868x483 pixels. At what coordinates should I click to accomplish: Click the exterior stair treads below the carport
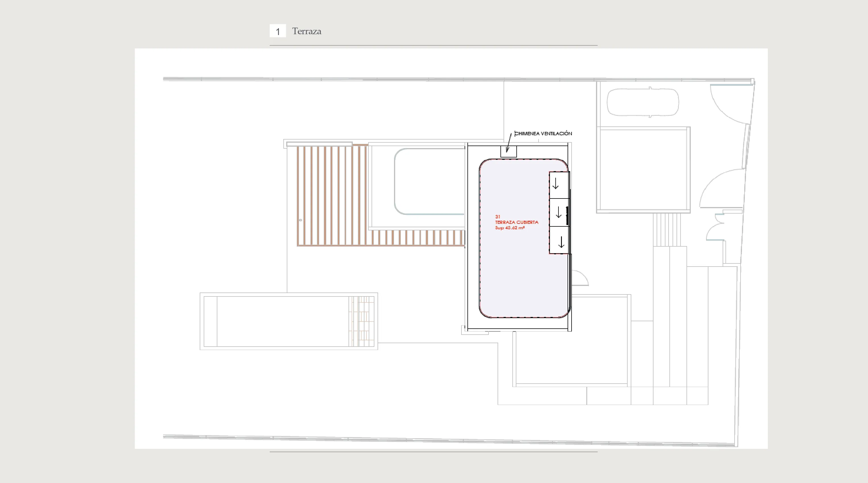click(667, 229)
